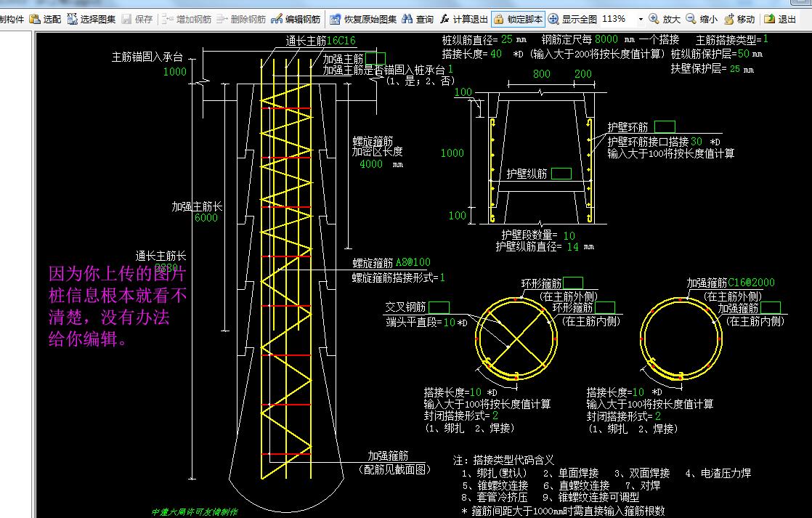This screenshot has height=518, width=812.
Task: Click the 放大 zoom in button
Action: [x=665, y=19]
